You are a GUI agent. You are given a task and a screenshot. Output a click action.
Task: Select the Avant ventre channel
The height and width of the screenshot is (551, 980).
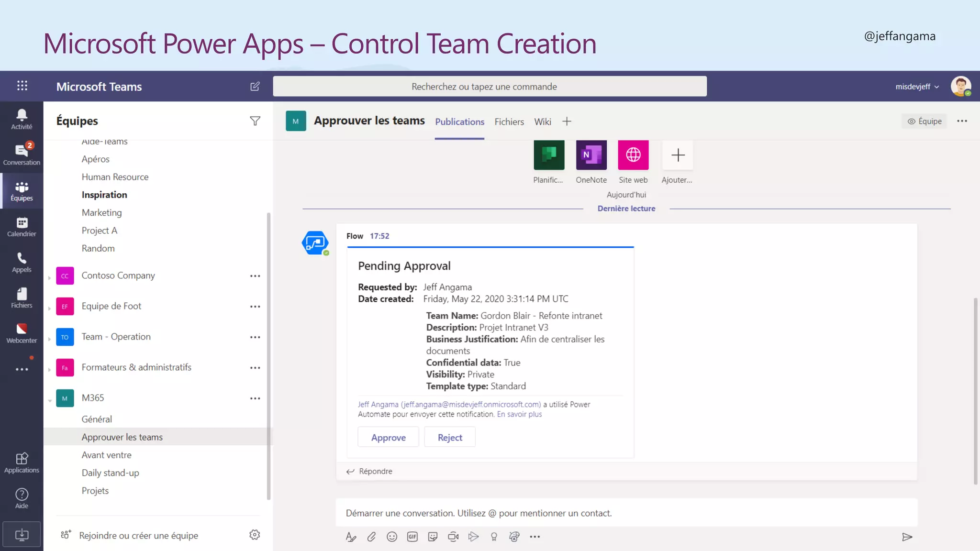(x=106, y=455)
